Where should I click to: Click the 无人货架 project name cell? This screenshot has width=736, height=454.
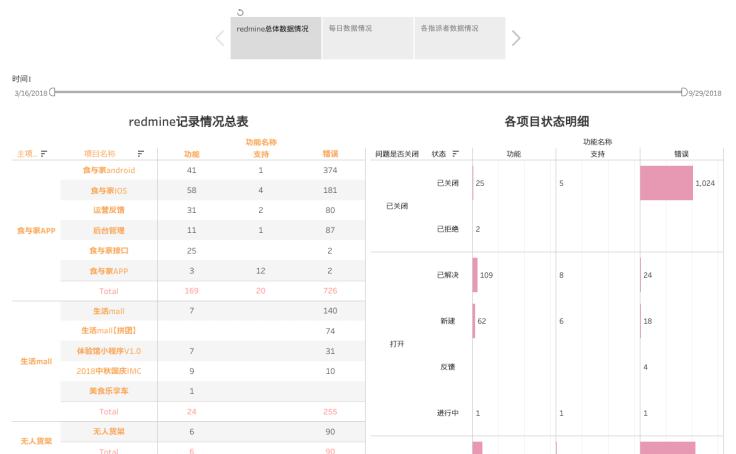108,431
